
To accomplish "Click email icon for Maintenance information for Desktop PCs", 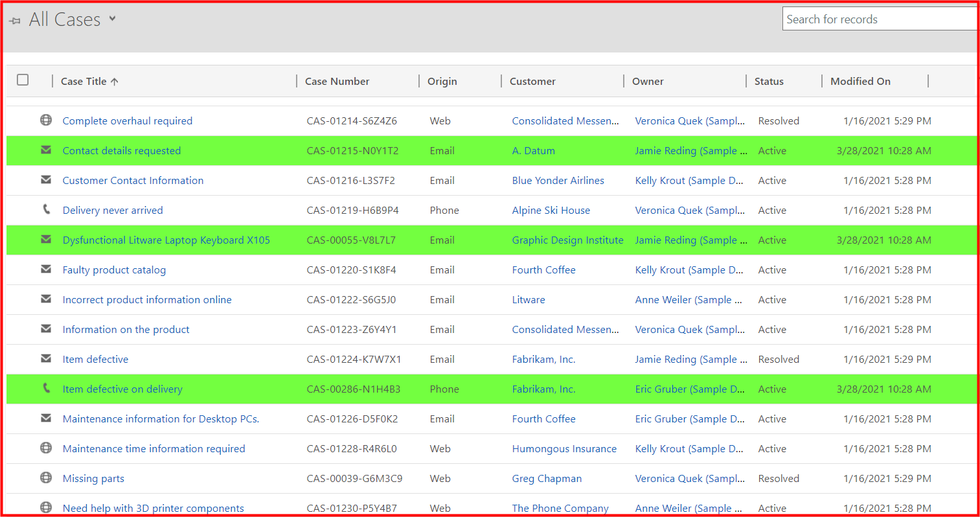I will click(46, 418).
